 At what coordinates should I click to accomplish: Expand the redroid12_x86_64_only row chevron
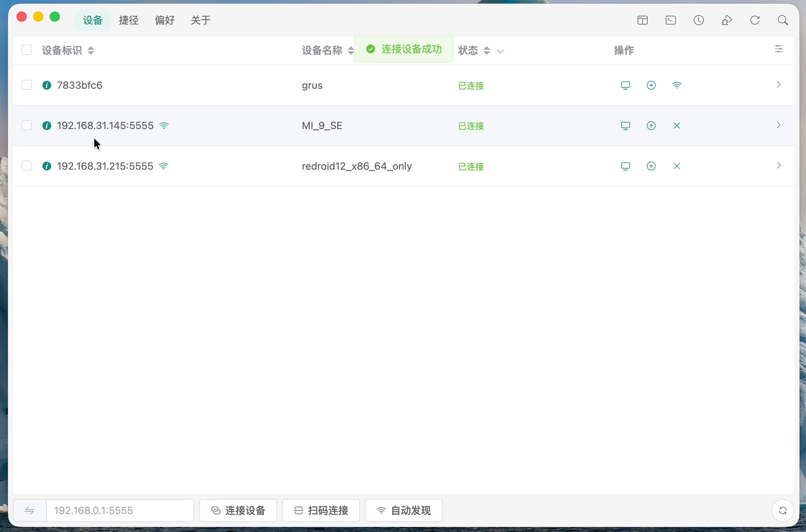pyautogui.click(x=778, y=166)
